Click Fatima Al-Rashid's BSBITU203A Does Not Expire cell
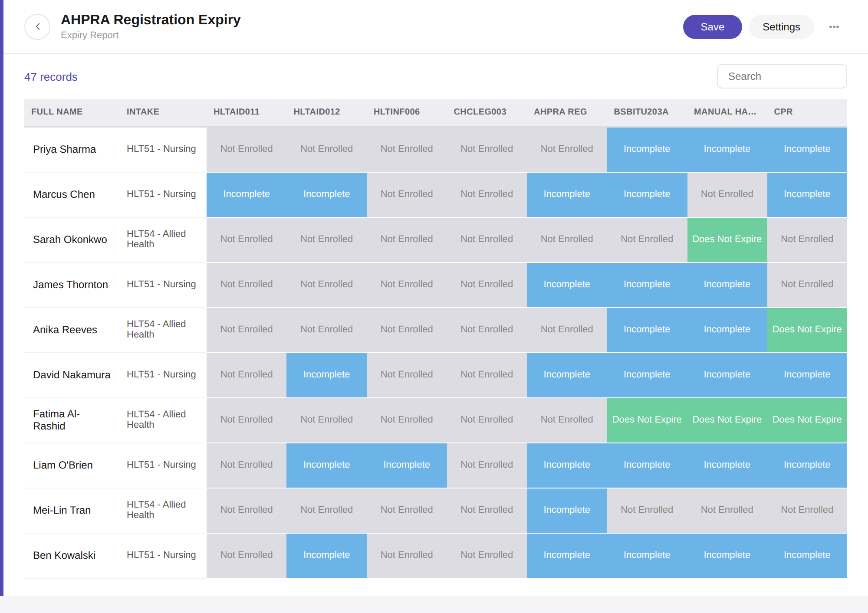The image size is (868, 613). (647, 420)
